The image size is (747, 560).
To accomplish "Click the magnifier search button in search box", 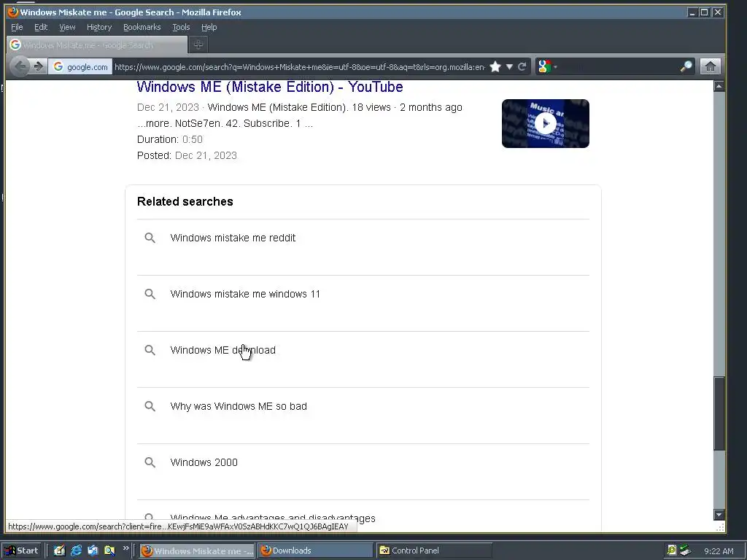I will (x=686, y=66).
